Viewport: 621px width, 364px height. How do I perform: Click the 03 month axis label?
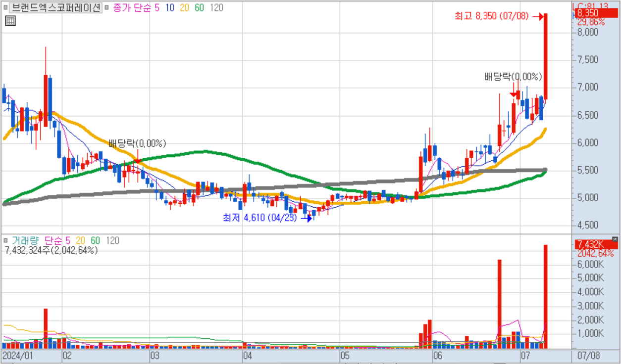coord(155,356)
